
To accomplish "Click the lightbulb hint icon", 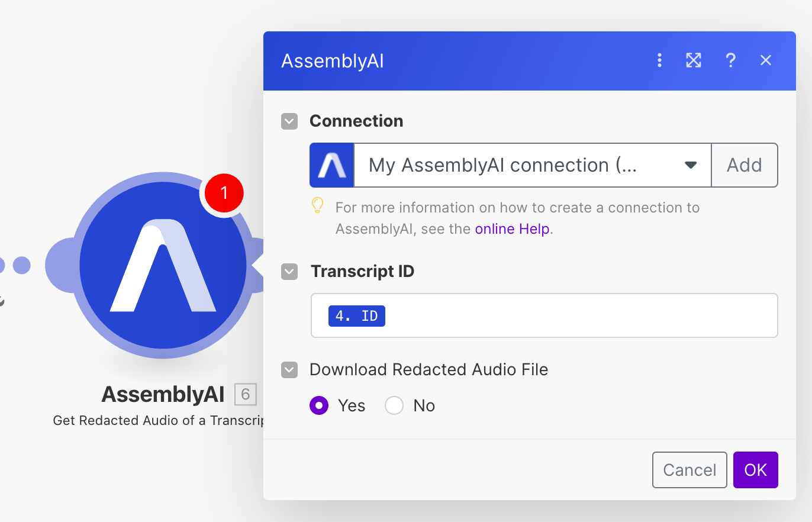I will 318,206.
